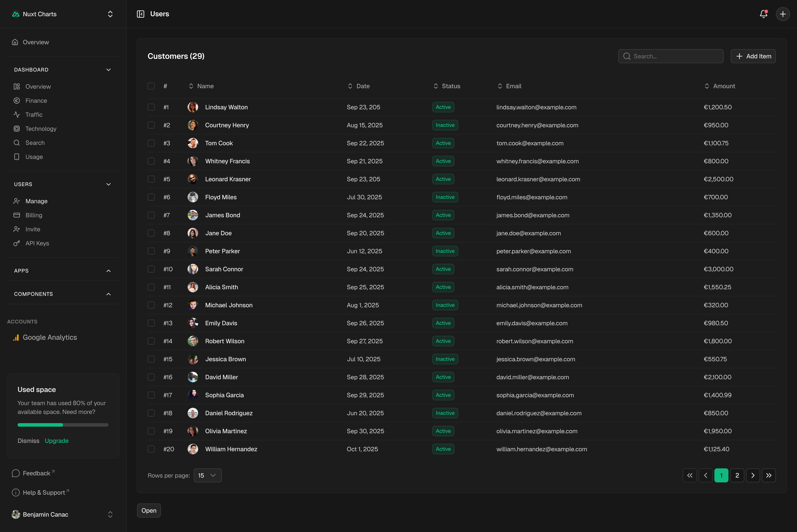
Task: Click the used space progress bar
Action: pyautogui.click(x=63, y=425)
